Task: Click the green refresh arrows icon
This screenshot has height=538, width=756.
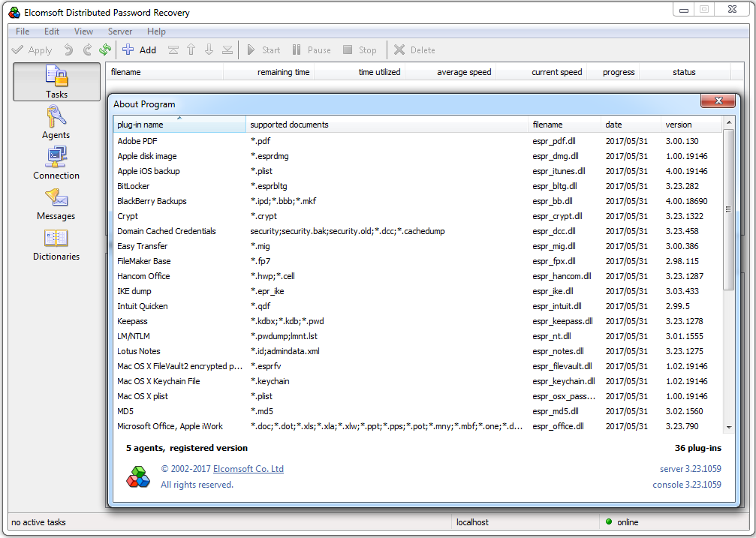Action: (x=105, y=50)
